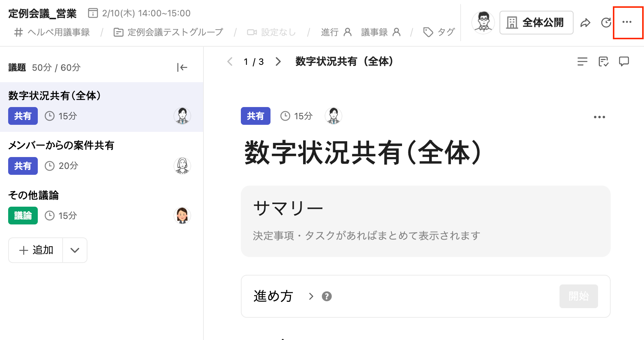
Task: Open the three-dot menu in top header
Action: [627, 22]
